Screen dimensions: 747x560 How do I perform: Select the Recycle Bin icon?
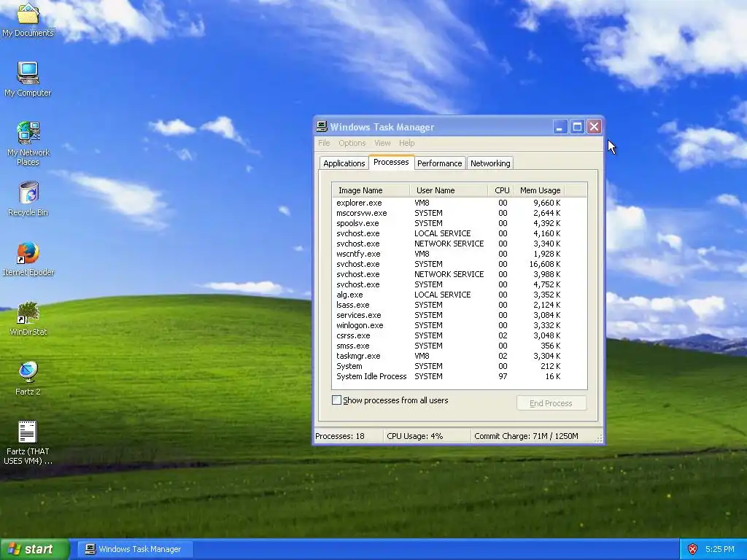click(28, 199)
